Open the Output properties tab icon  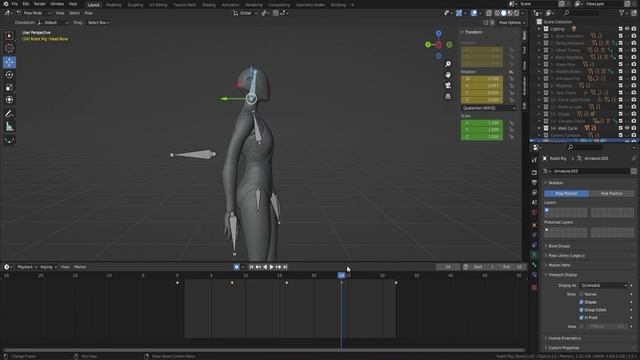pos(534,182)
